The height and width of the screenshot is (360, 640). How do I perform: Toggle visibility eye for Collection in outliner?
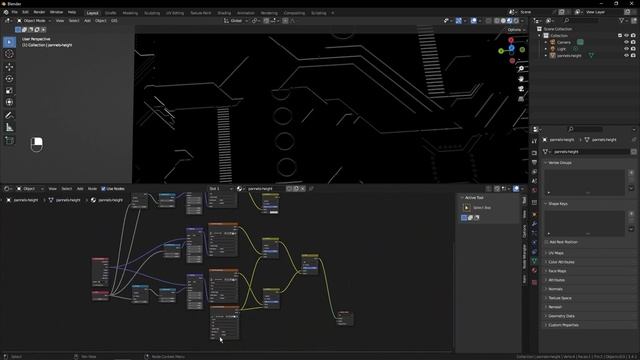[x=626, y=36]
